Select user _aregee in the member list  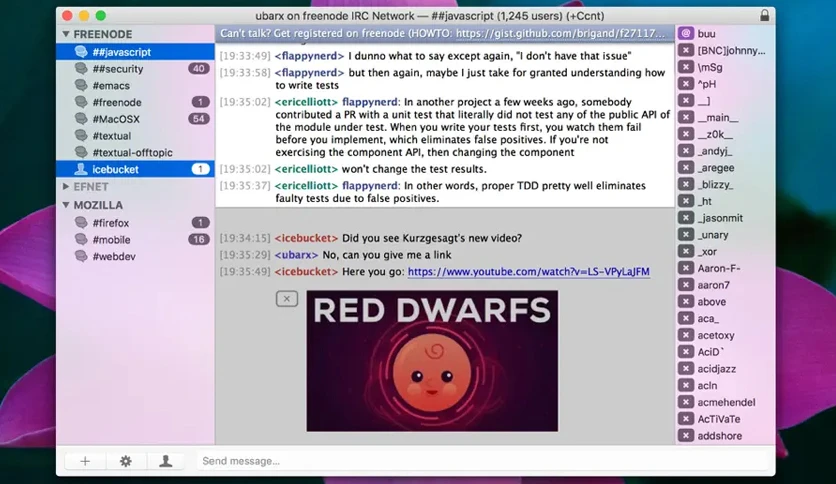tap(716, 167)
